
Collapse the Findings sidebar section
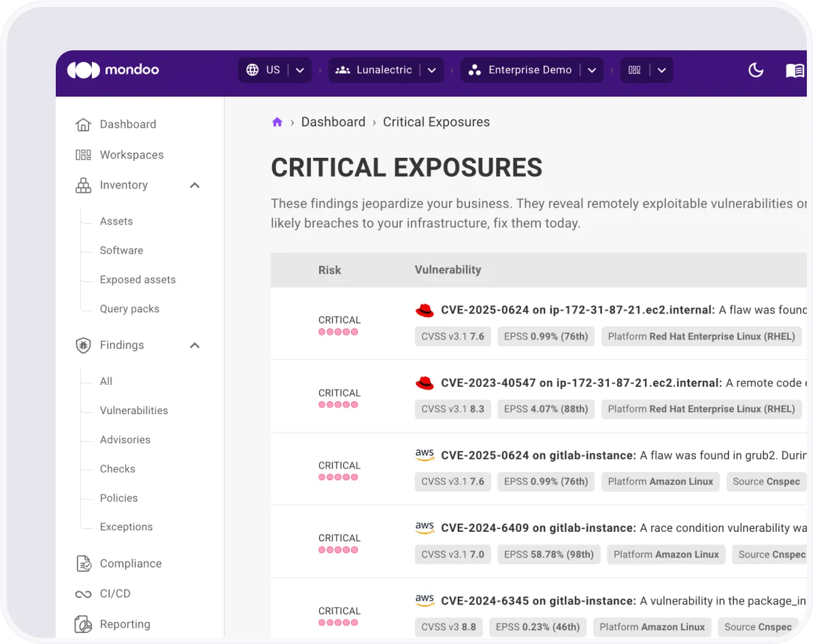pos(195,345)
